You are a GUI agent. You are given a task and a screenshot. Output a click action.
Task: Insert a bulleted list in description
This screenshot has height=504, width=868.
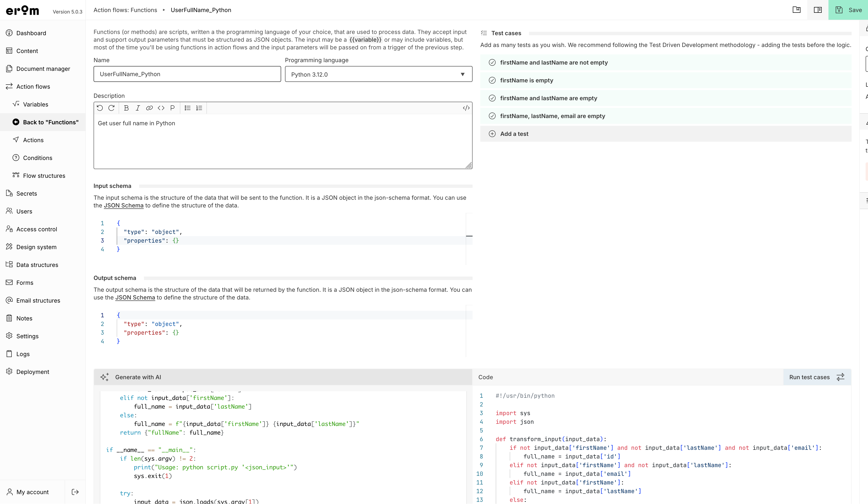point(187,108)
